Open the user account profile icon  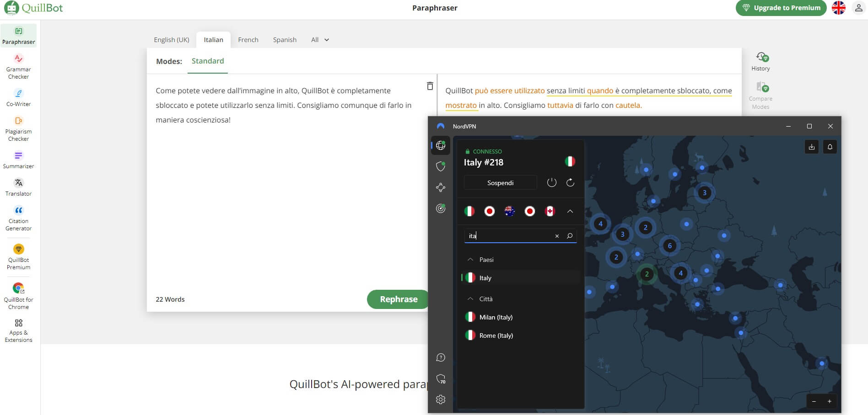858,8
